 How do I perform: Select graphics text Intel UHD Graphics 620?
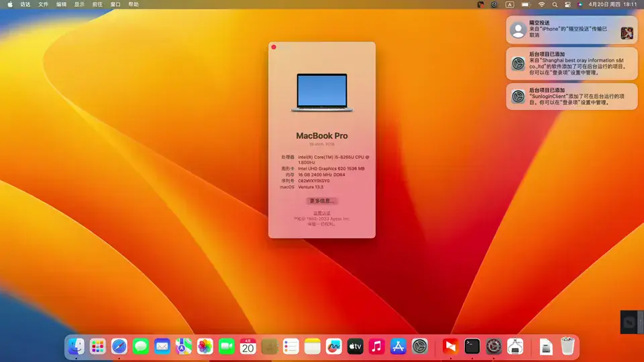(x=331, y=169)
